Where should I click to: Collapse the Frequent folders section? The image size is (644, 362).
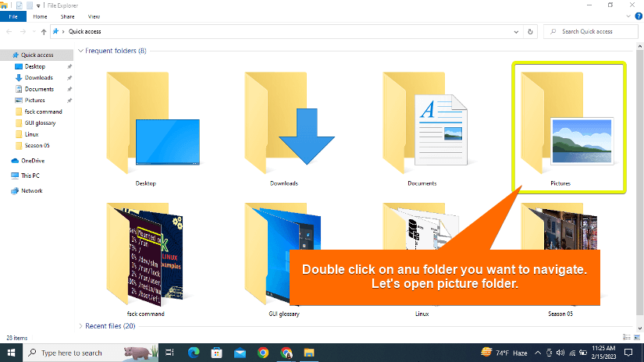point(80,51)
